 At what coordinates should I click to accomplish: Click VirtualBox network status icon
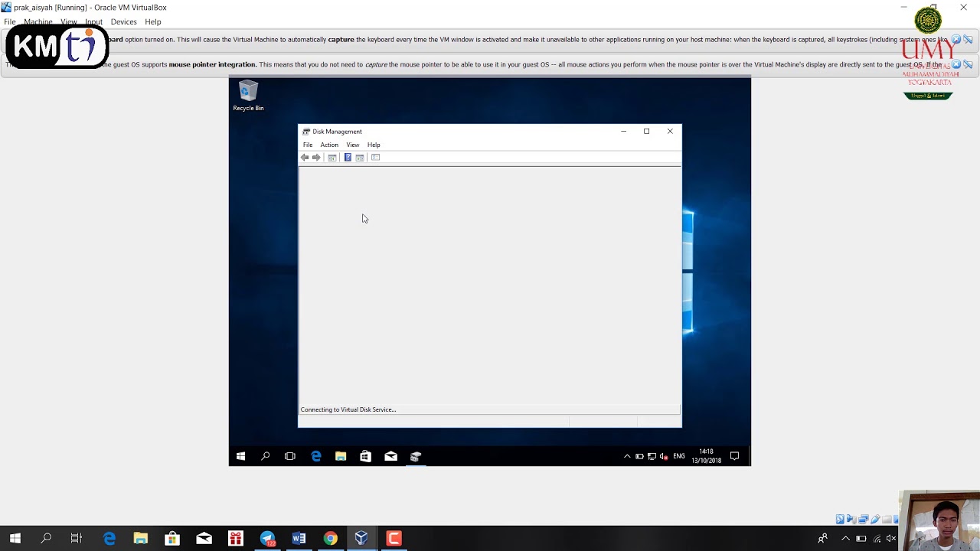coord(864,519)
